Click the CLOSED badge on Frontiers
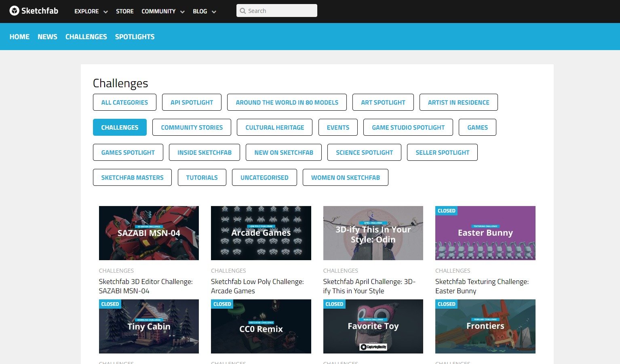This screenshot has height=364, width=620. 446,304
